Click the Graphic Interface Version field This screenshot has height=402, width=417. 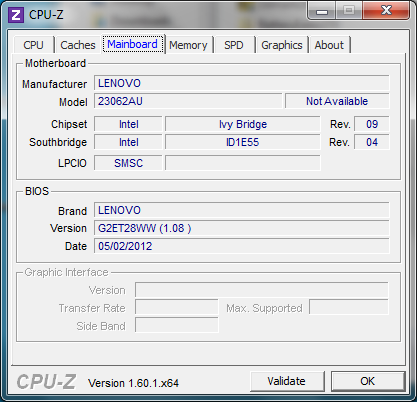tap(262, 290)
